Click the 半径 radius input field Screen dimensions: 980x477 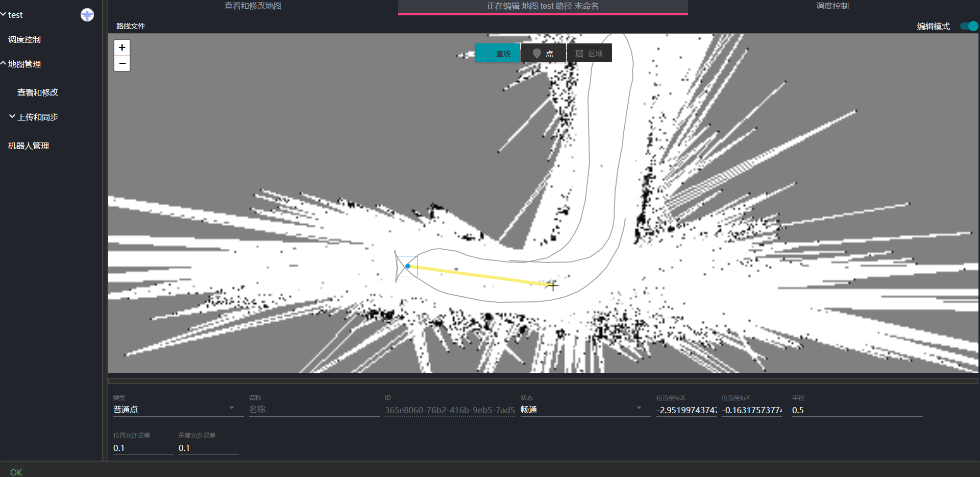click(x=856, y=410)
